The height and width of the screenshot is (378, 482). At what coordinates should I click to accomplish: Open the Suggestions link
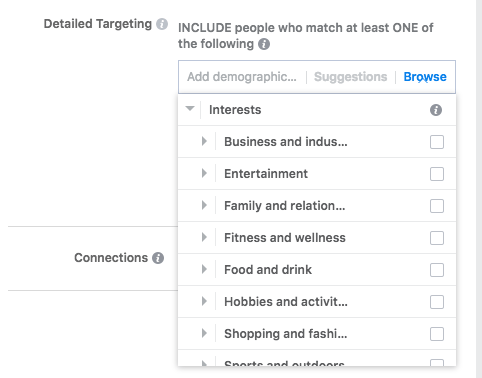pos(351,77)
